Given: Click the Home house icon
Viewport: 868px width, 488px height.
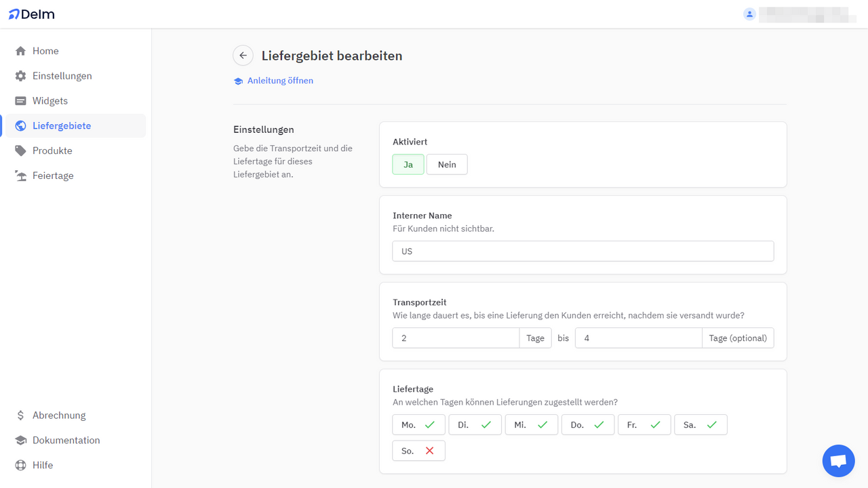Looking at the screenshot, I should [x=20, y=51].
